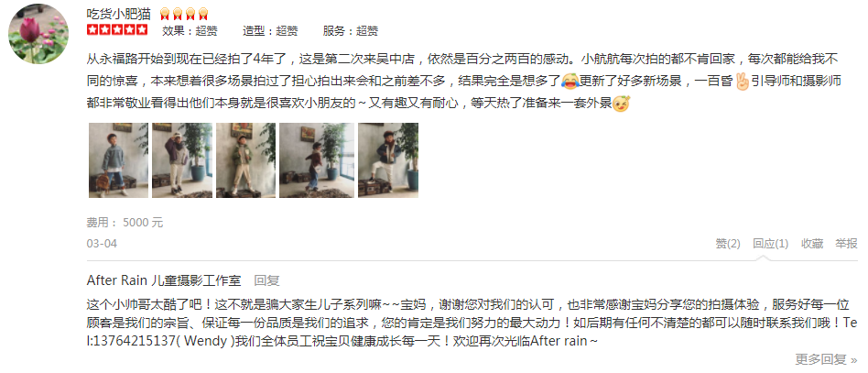Viewport: 868px width, 373px height.
Task: Open fifth photo with foot on trunk
Action: point(388,160)
